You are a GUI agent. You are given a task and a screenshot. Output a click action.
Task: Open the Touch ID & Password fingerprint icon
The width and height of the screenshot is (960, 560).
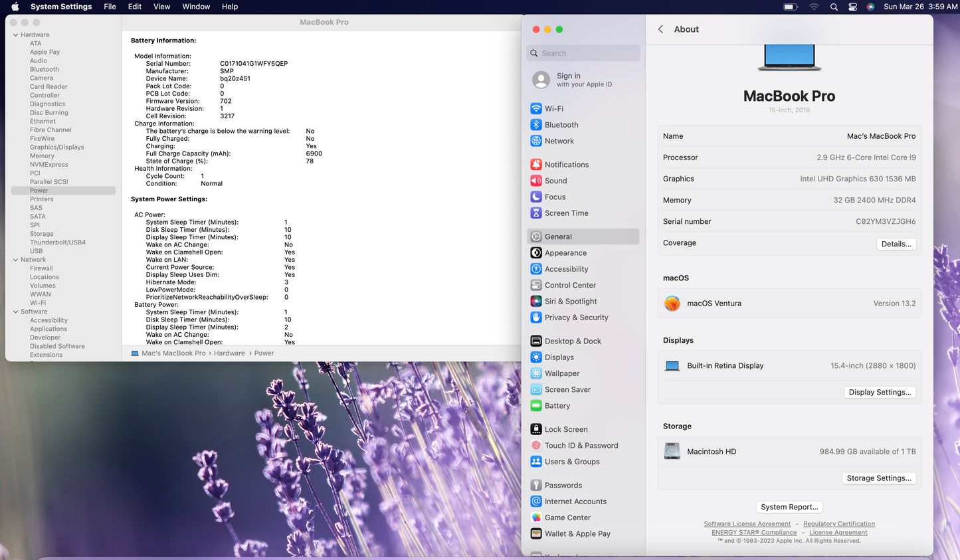click(536, 446)
